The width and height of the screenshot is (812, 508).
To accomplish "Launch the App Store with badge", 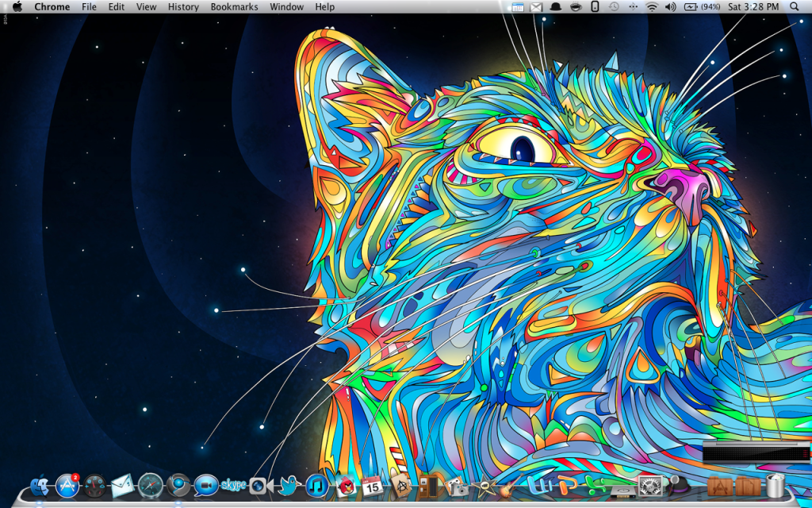I will click(67, 486).
